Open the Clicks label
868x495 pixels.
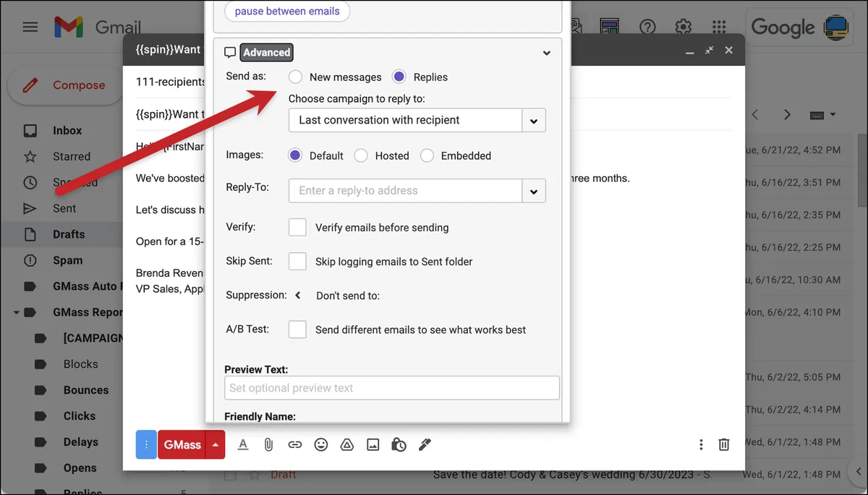80,416
